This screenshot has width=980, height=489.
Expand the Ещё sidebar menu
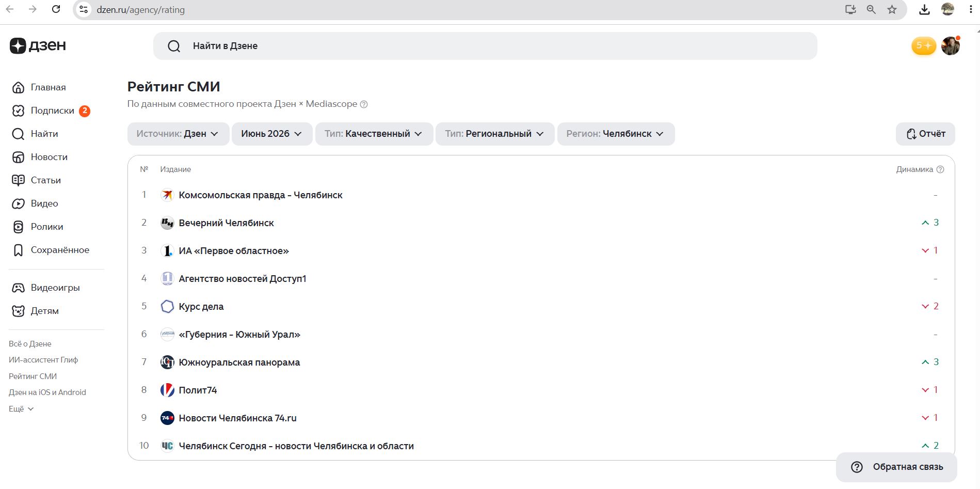click(x=21, y=408)
